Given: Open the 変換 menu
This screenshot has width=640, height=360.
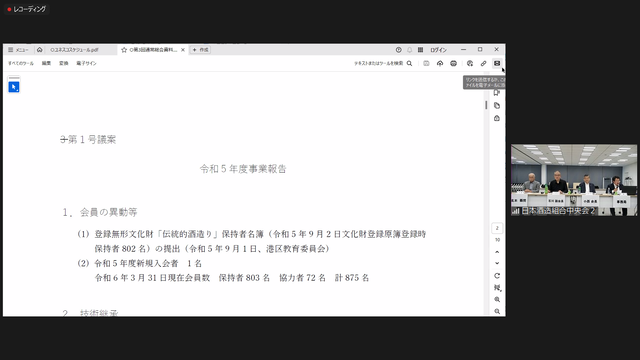Looking at the screenshot, I should pos(64,63).
